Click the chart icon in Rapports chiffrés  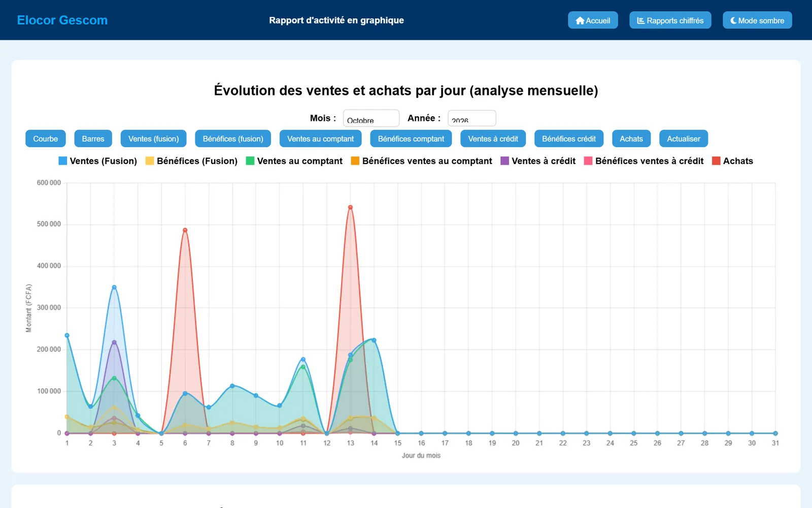(641, 21)
